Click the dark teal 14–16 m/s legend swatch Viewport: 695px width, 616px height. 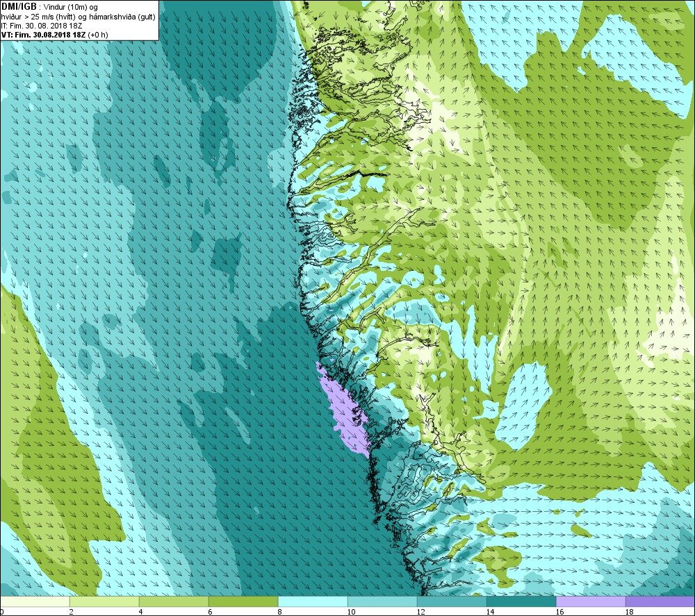coord(521,601)
